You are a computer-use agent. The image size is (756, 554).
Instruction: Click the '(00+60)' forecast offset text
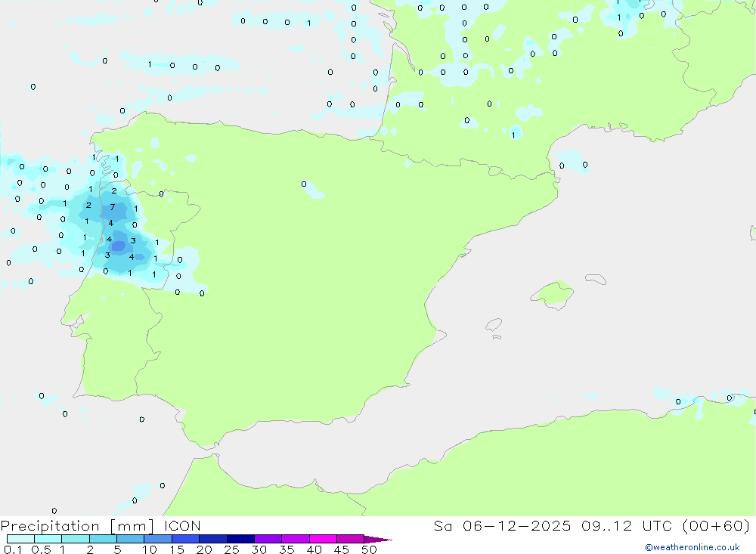(x=717, y=525)
